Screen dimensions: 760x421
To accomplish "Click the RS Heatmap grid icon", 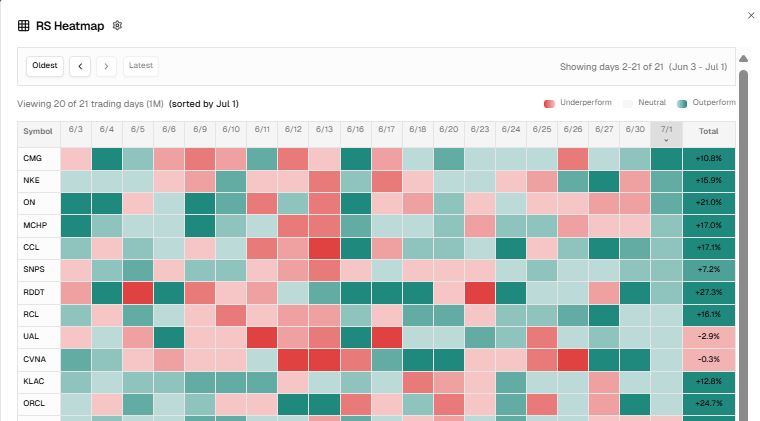I will 23,26.
